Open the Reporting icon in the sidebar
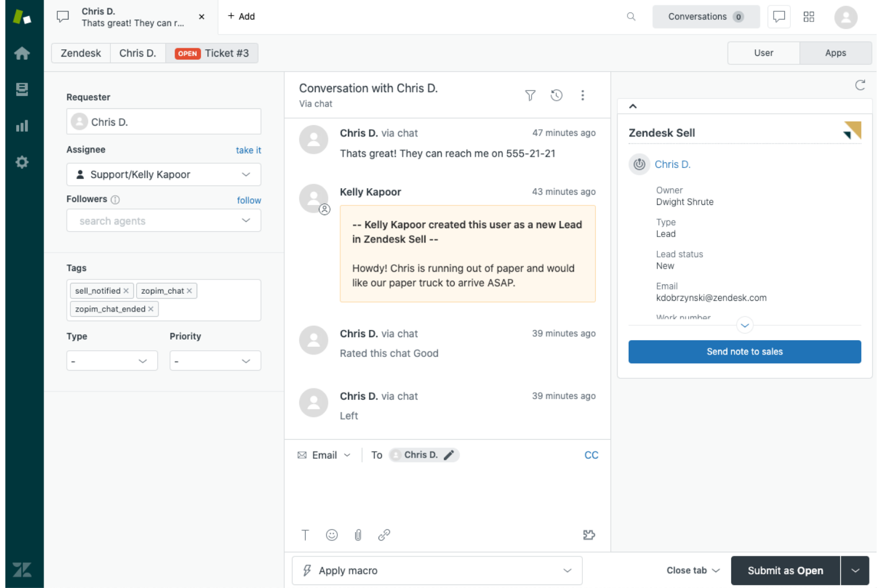The height and width of the screenshot is (588, 882). tap(23, 125)
